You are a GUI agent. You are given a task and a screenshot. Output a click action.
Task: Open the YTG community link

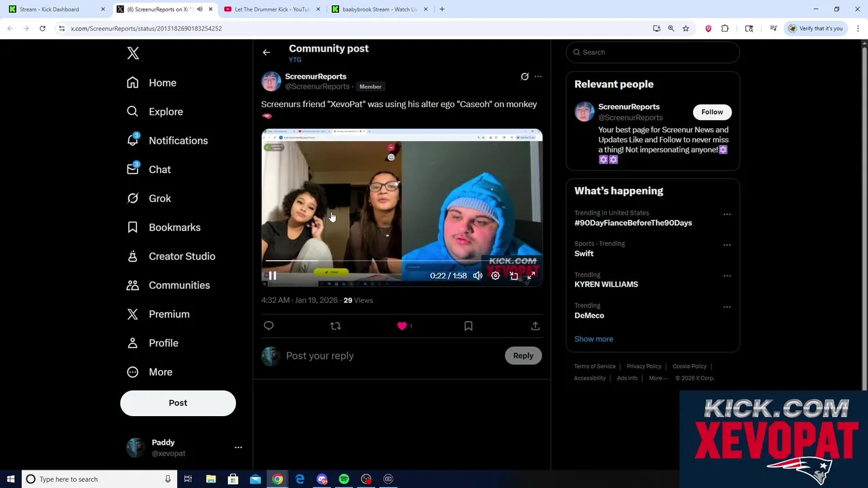point(295,60)
